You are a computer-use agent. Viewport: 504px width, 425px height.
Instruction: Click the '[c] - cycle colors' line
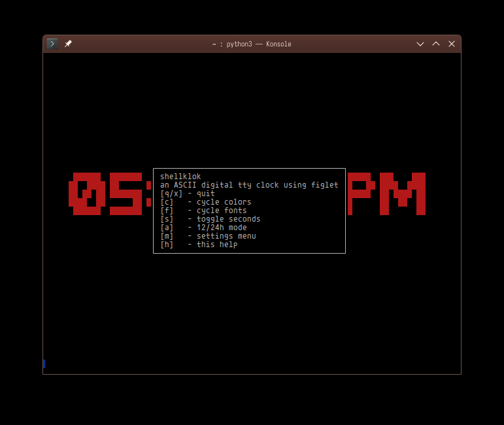206,202
